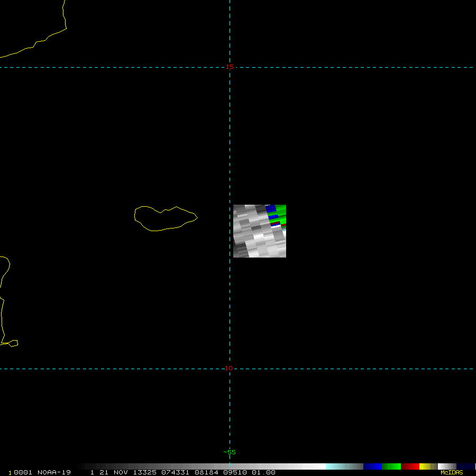Click the yellow island outline west of image patch
476x476 pixels.
pos(166,218)
